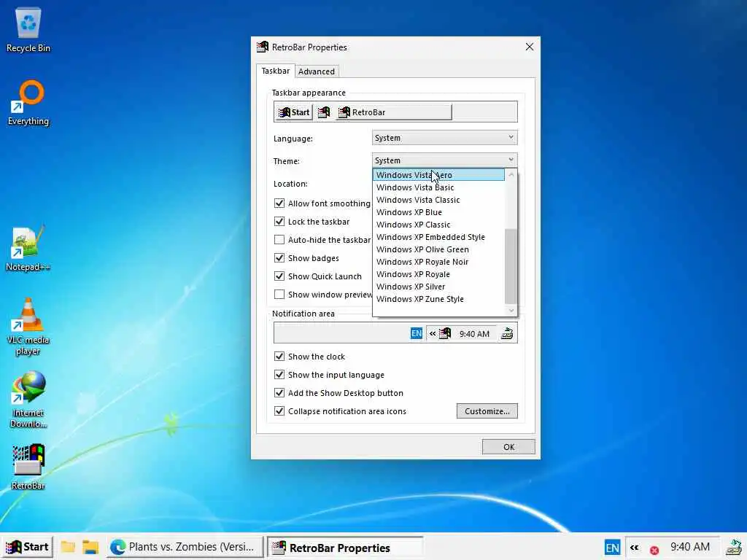Confirm with the OK button
The image size is (747, 560).
(508, 447)
